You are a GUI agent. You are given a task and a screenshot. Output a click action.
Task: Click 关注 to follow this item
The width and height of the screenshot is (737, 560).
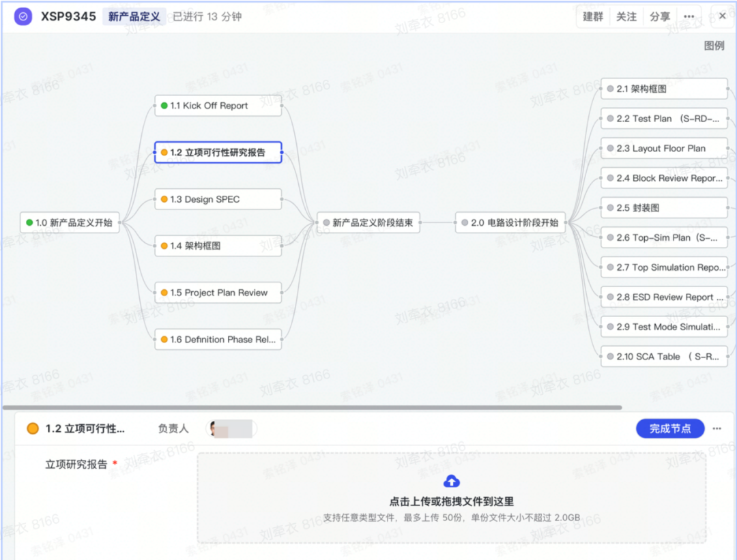point(626,17)
